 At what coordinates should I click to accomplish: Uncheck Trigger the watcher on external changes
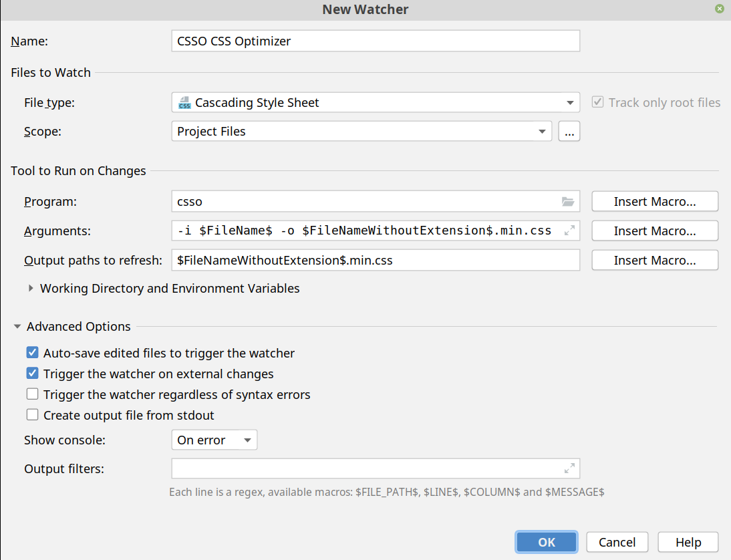click(x=32, y=374)
